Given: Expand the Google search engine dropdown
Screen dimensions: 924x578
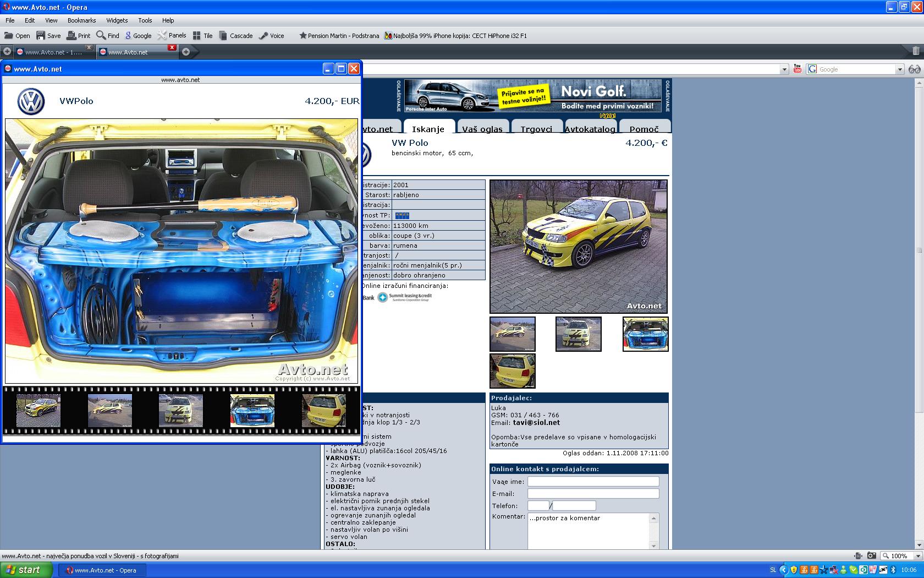Looking at the screenshot, I should 900,69.
